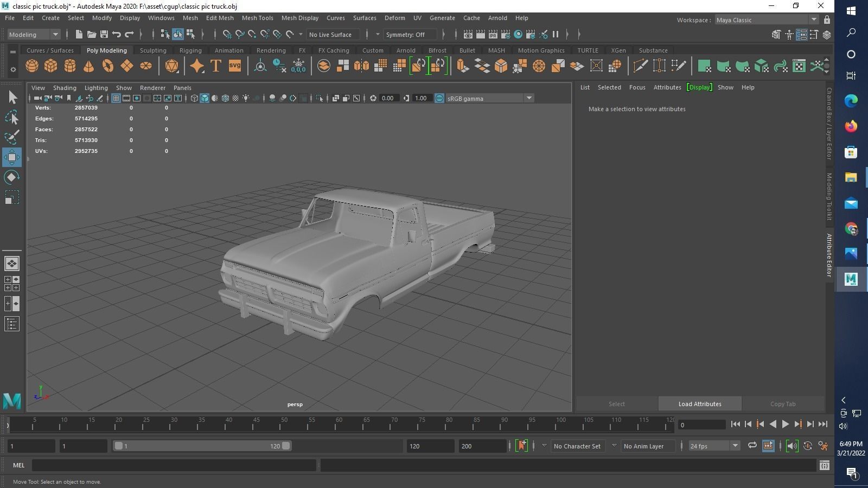This screenshot has height=488, width=868.
Task: Click the polygon Type text tool icon
Action: point(216,66)
